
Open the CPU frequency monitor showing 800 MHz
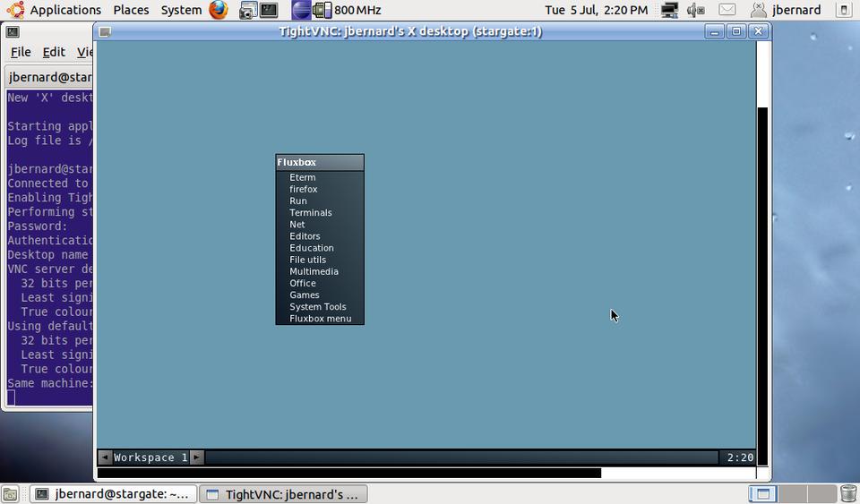347,10
